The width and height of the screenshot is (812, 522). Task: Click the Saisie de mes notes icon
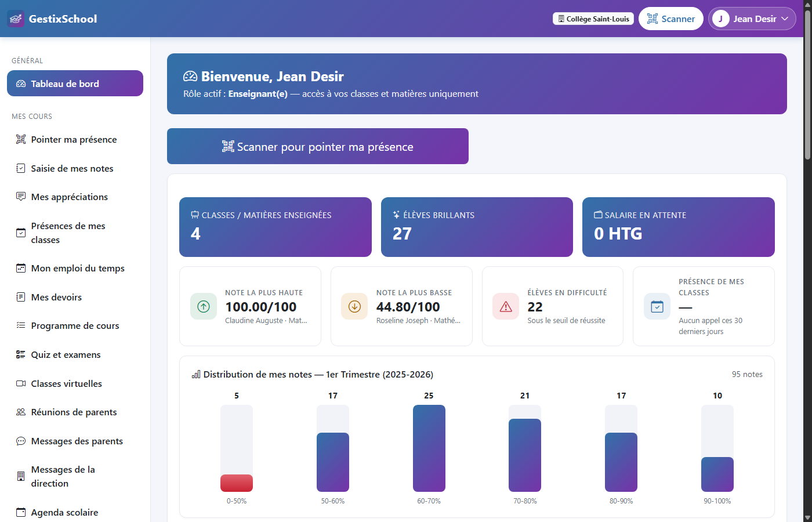coord(21,168)
